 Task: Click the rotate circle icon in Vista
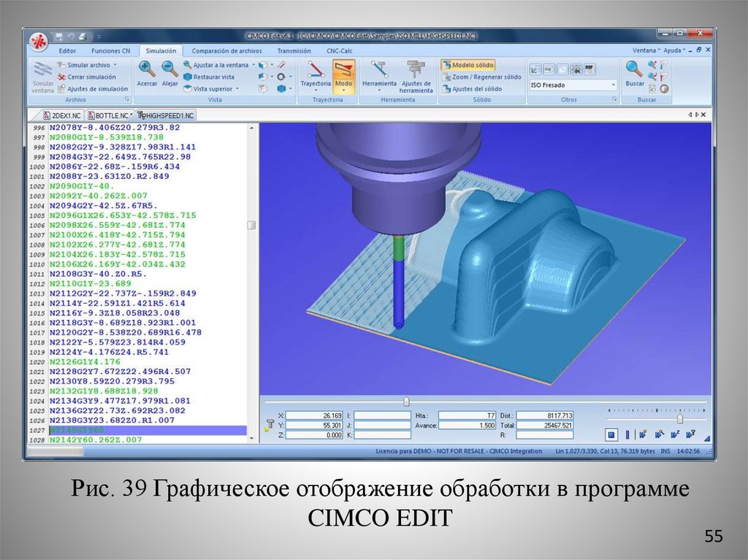[281, 77]
